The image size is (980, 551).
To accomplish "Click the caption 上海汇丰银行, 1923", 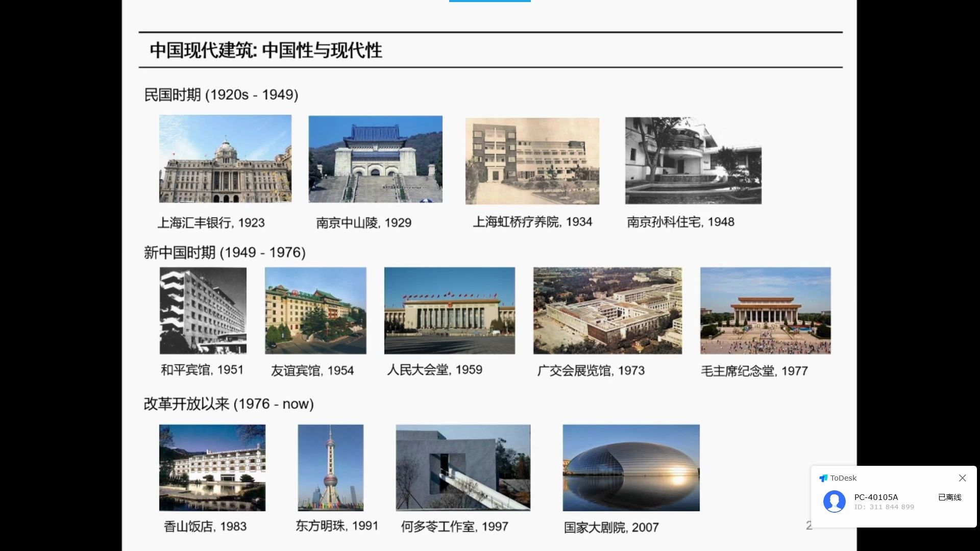I will coord(211,223).
